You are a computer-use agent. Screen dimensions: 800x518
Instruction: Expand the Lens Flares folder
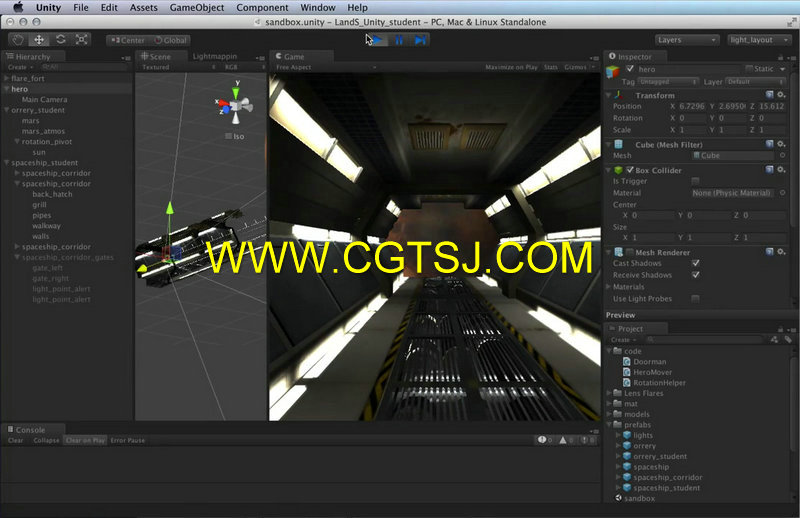tap(609, 393)
